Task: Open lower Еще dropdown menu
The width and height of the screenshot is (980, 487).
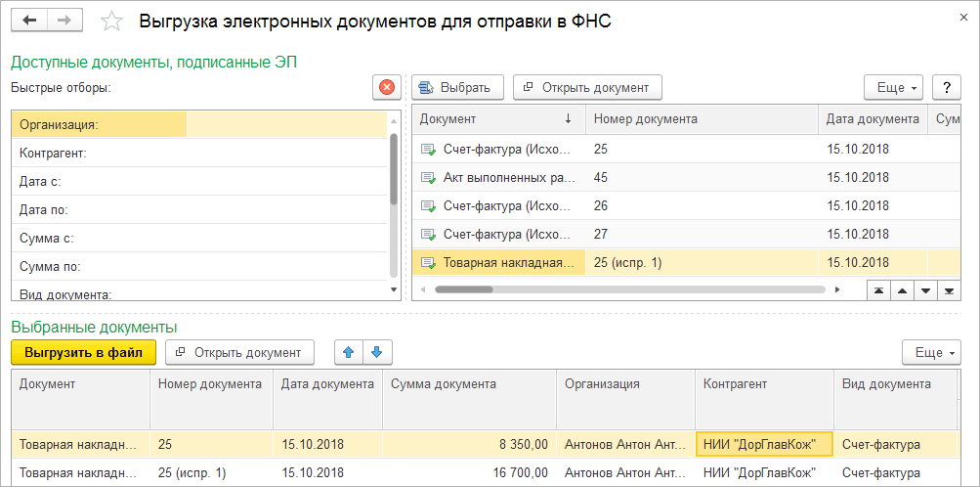Action: [931, 352]
